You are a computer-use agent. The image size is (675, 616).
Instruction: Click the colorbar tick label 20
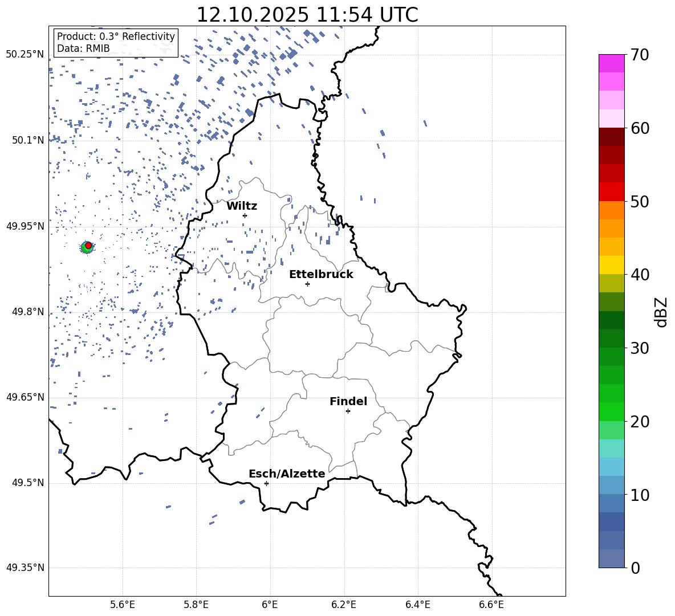click(640, 421)
